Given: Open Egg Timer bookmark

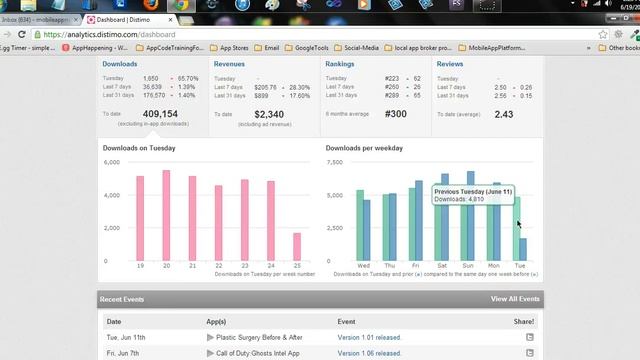Looking at the screenshot, I should (x=27, y=48).
